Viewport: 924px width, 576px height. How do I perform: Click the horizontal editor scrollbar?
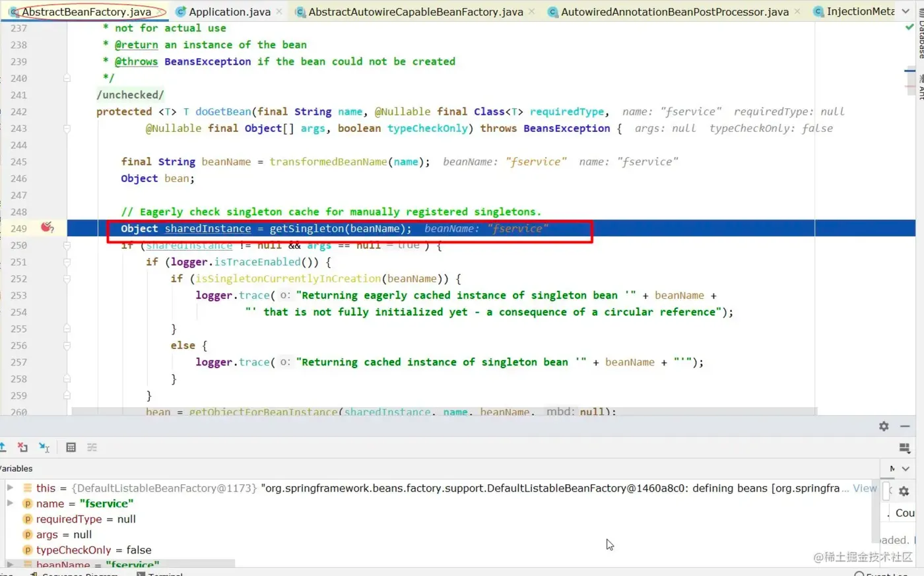pos(444,411)
